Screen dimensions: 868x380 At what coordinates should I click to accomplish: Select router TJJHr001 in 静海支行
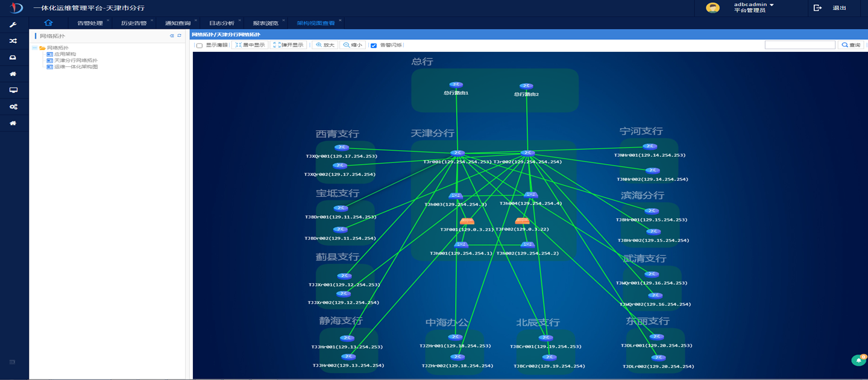tap(347, 338)
